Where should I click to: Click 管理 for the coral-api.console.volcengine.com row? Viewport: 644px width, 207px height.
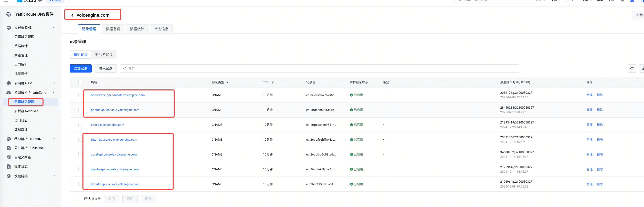click(x=589, y=154)
